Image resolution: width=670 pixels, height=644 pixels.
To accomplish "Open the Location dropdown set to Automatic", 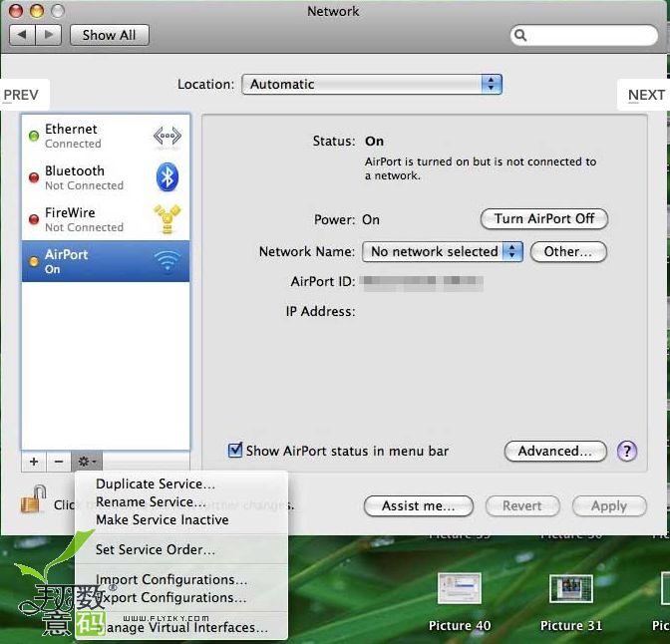I will (372, 84).
